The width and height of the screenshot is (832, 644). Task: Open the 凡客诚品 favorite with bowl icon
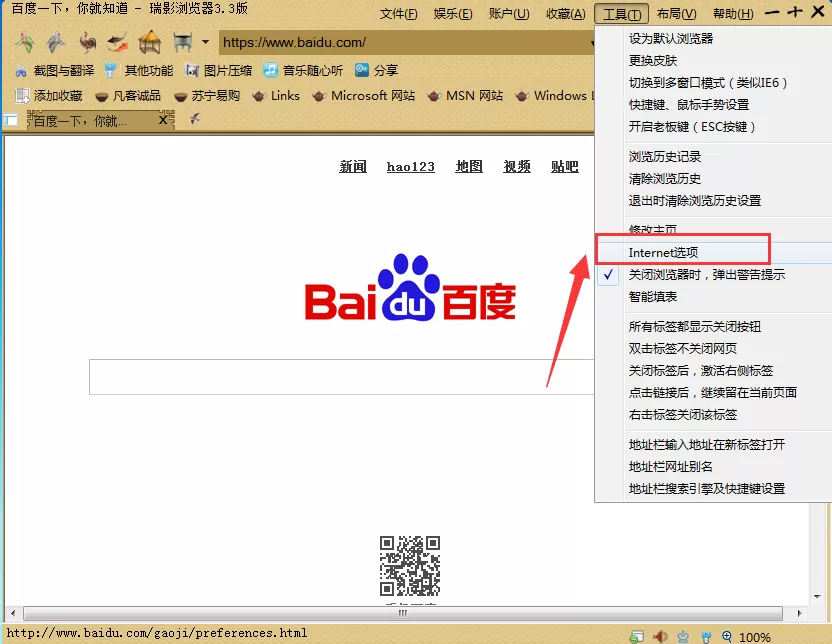(128, 95)
